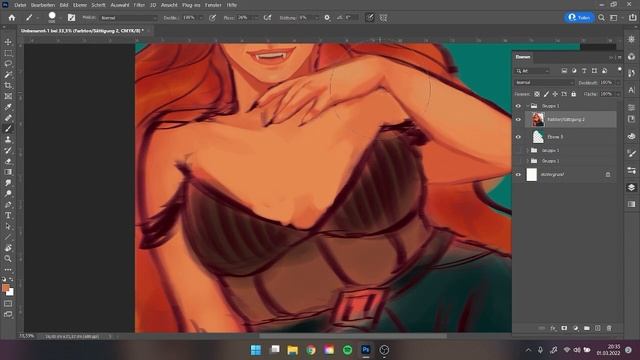Toggle pressure for opacity icon

pos(212,18)
